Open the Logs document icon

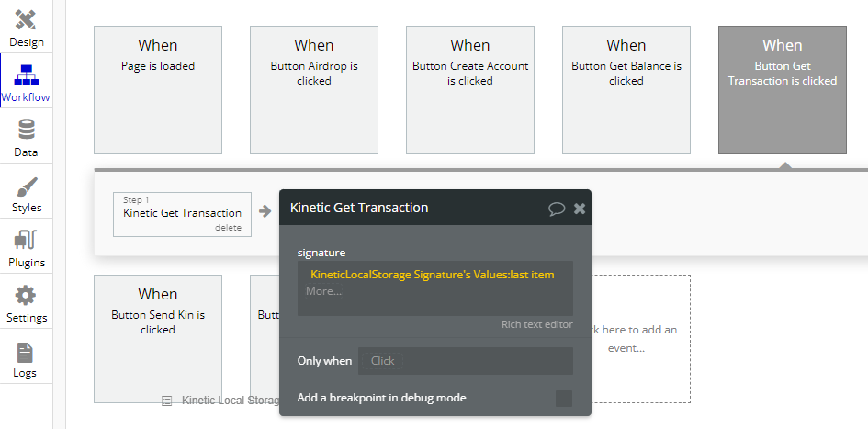[26, 352]
